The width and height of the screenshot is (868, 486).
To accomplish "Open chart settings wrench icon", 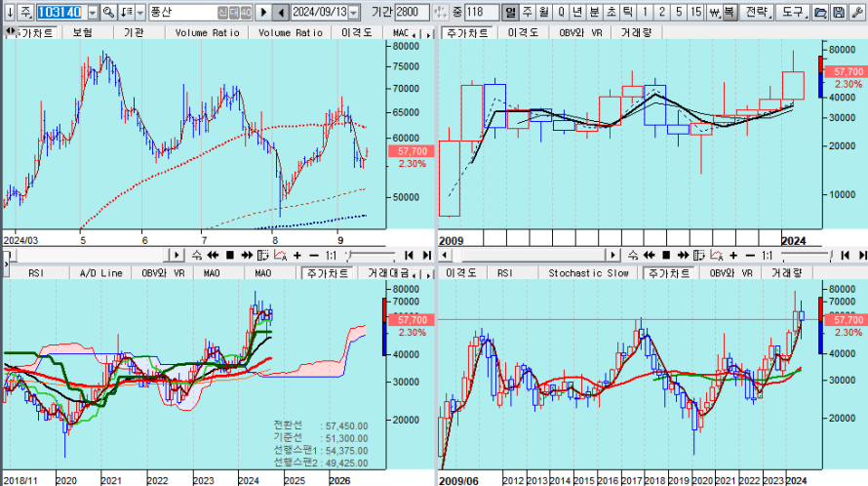I will [855, 12].
